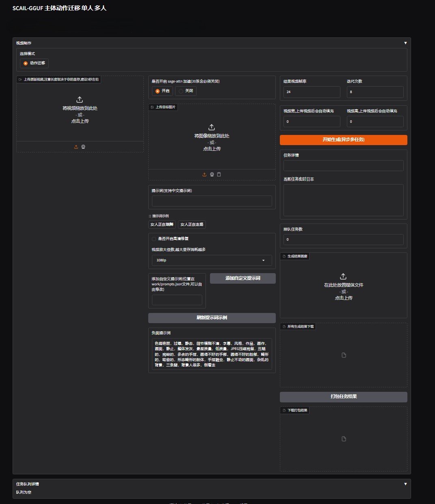Select 关闭 to disable sage-attn
This screenshot has height=504, width=435.
point(181,91)
